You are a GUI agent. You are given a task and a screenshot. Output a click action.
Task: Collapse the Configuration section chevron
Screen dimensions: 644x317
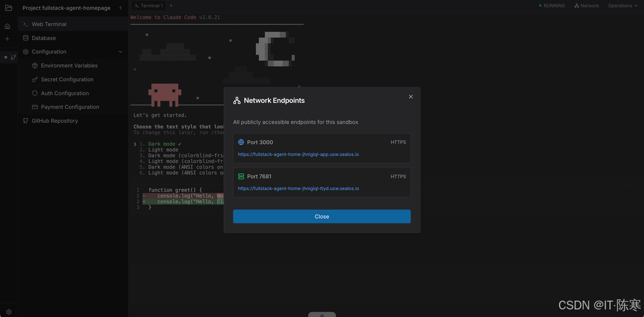pyautogui.click(x=120, y=52)
